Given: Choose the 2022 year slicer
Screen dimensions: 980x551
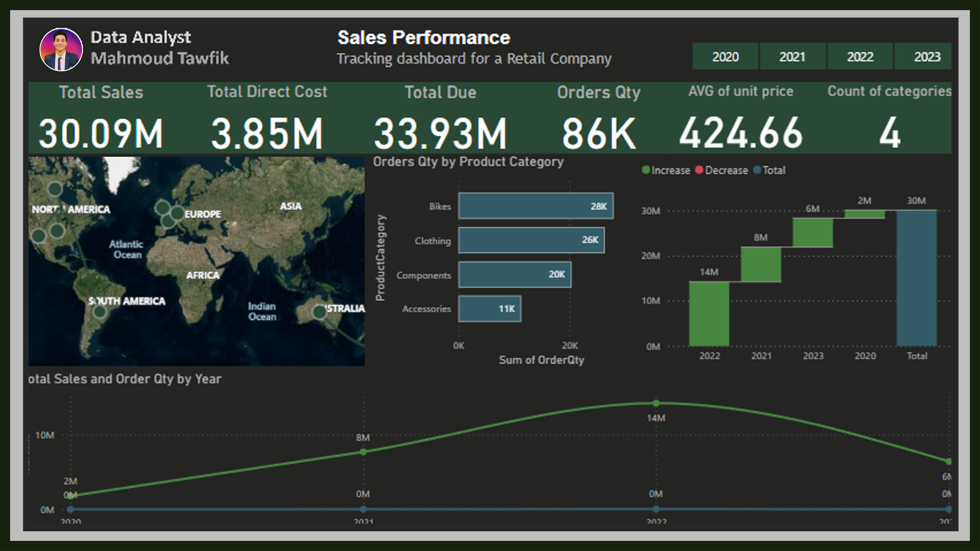Looking at the screenshot, I should coord(860,56).
